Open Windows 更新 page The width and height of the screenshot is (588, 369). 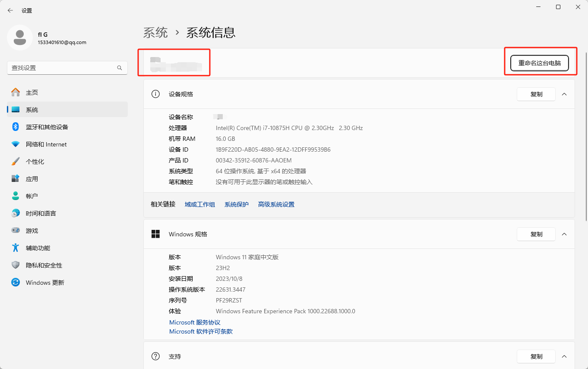(67, 283)
